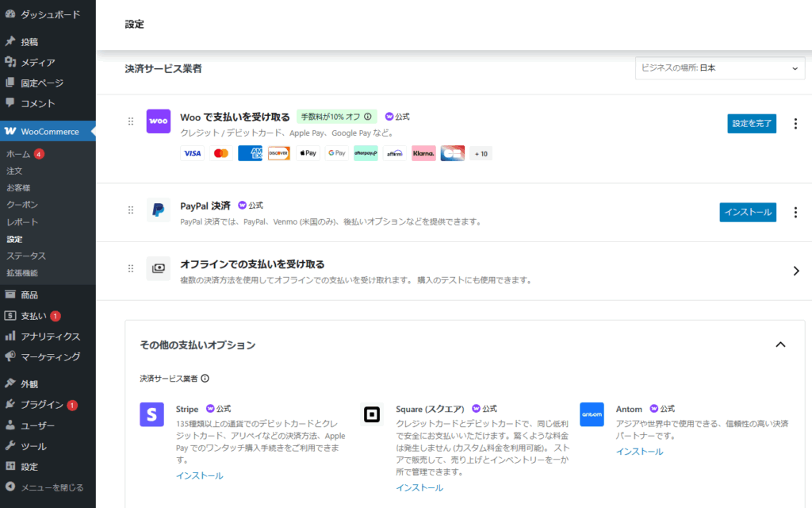The width and height of the screenshot is (812, 508).
Task: Go to WooCommerce ステータス submenu
Action: point(26,256)
